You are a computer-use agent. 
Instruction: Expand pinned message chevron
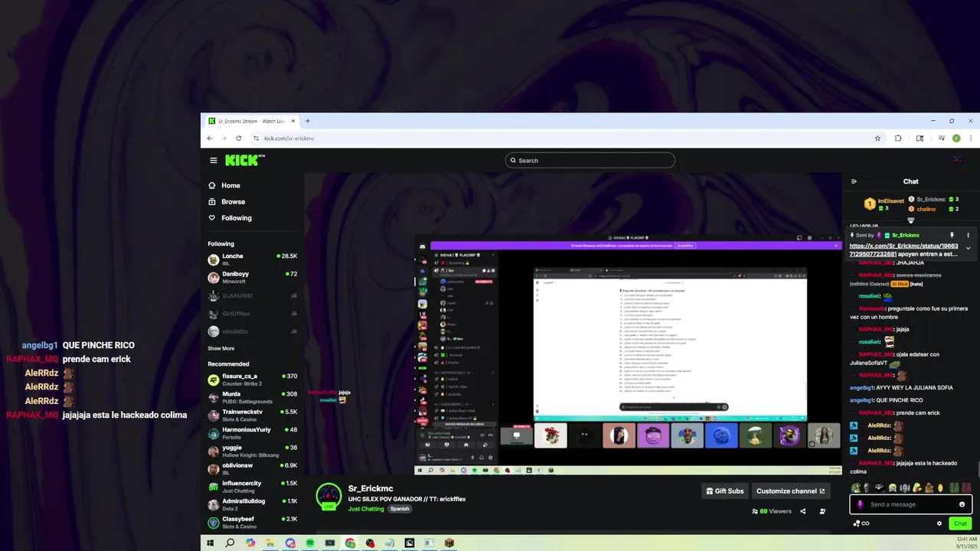click(968, 248)
